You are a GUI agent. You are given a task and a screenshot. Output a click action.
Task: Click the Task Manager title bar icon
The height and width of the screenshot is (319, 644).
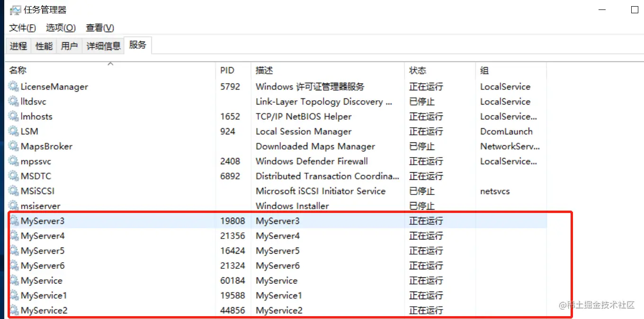16,10
